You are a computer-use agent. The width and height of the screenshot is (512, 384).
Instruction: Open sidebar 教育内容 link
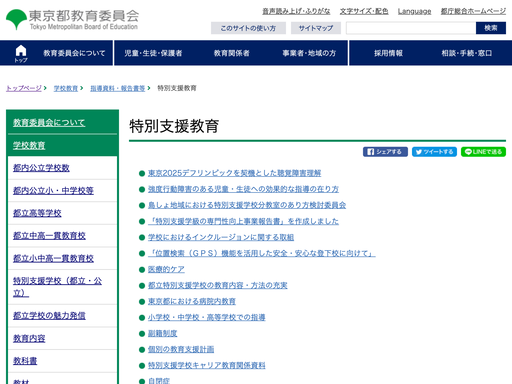point(29,338)
